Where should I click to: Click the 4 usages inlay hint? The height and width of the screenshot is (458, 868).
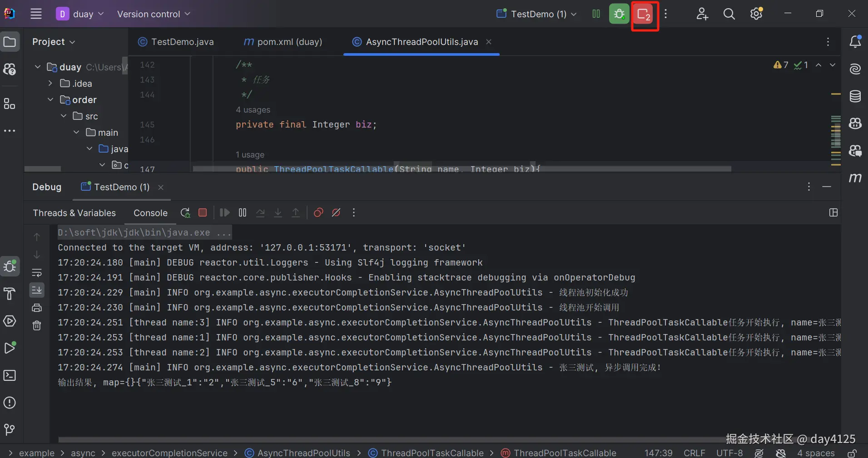pyautogui.click(x=253, y=110)
